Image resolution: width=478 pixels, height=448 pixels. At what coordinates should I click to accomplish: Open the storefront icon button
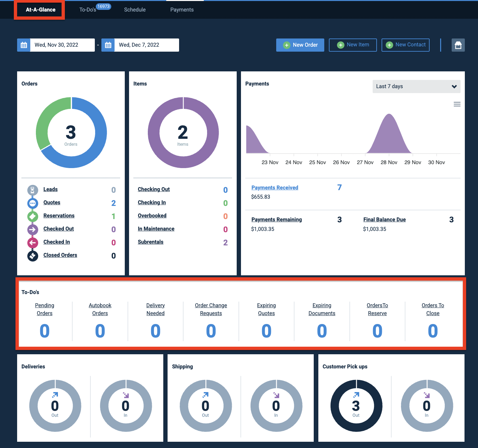point(458,45)
